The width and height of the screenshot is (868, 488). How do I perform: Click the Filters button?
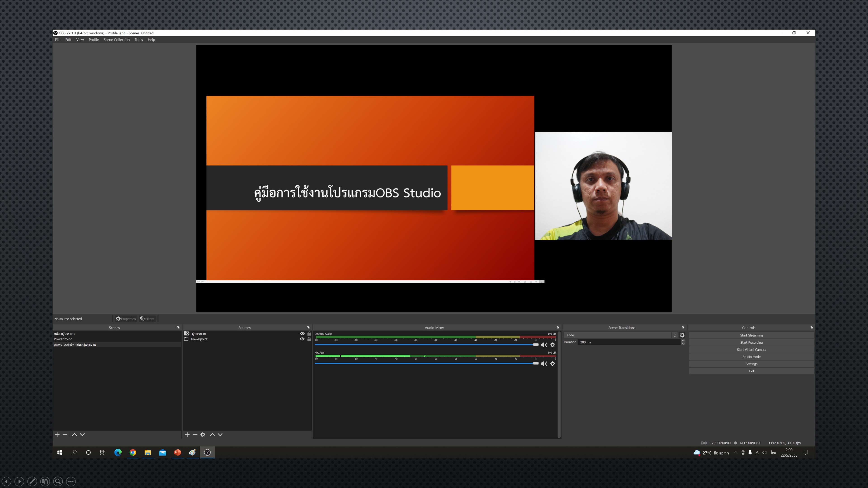[147, 319]
